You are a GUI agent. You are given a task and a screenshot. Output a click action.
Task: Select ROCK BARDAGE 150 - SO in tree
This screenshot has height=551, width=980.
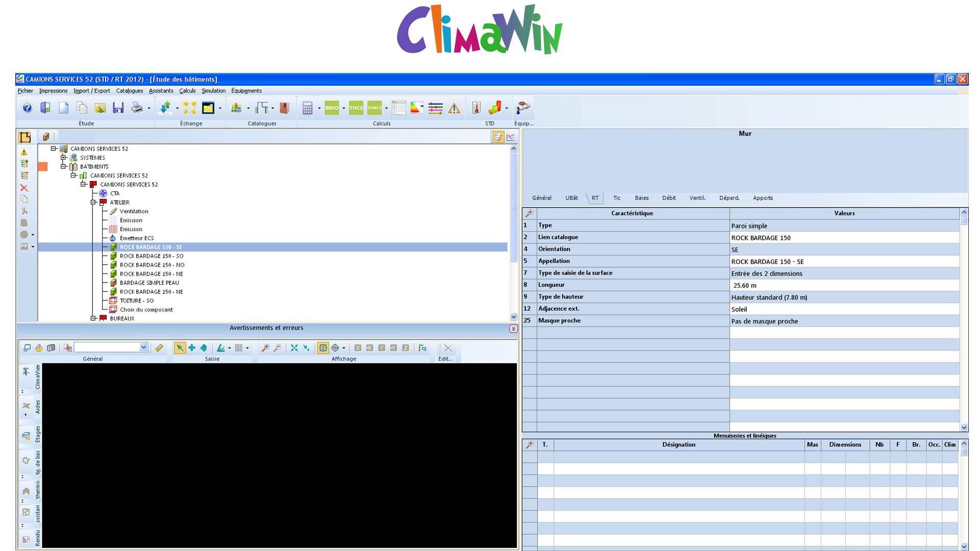tap(152, 256)
